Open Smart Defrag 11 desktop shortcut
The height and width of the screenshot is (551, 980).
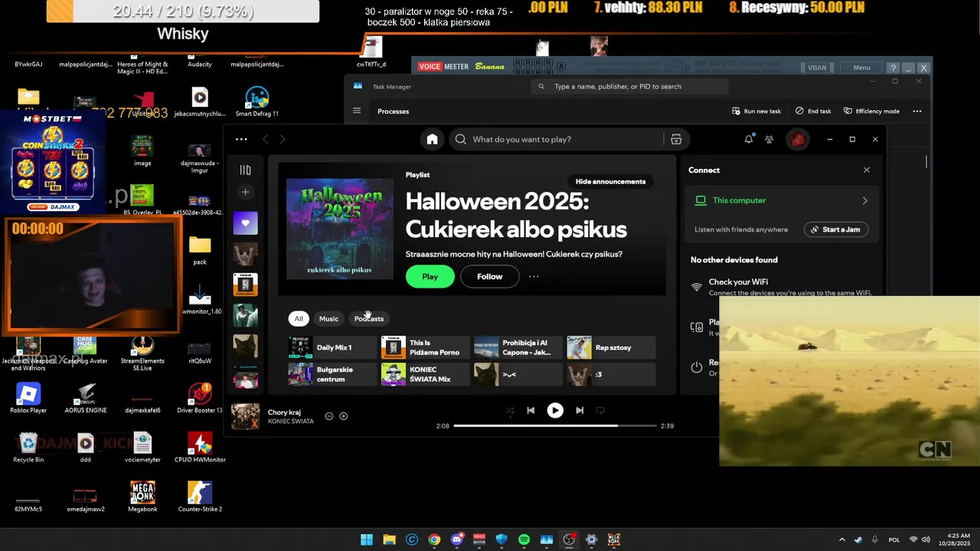256,102
